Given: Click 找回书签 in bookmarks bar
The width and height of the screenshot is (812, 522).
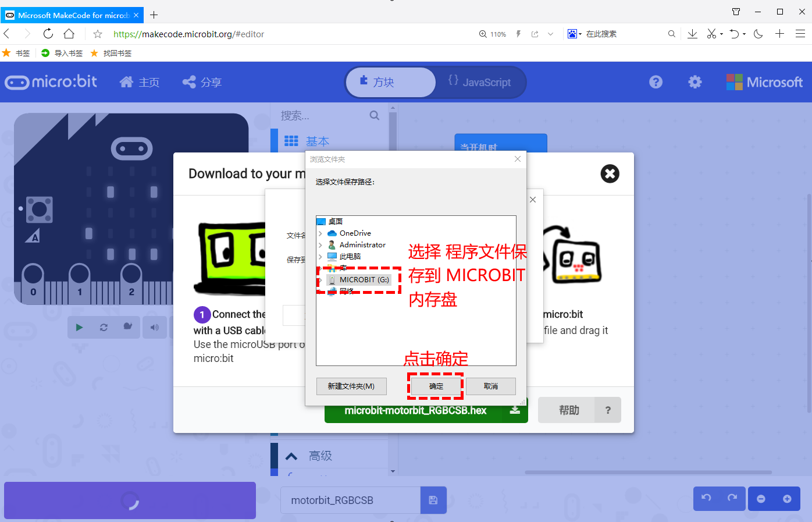Looking at the screenshot, I should (111, 53).
